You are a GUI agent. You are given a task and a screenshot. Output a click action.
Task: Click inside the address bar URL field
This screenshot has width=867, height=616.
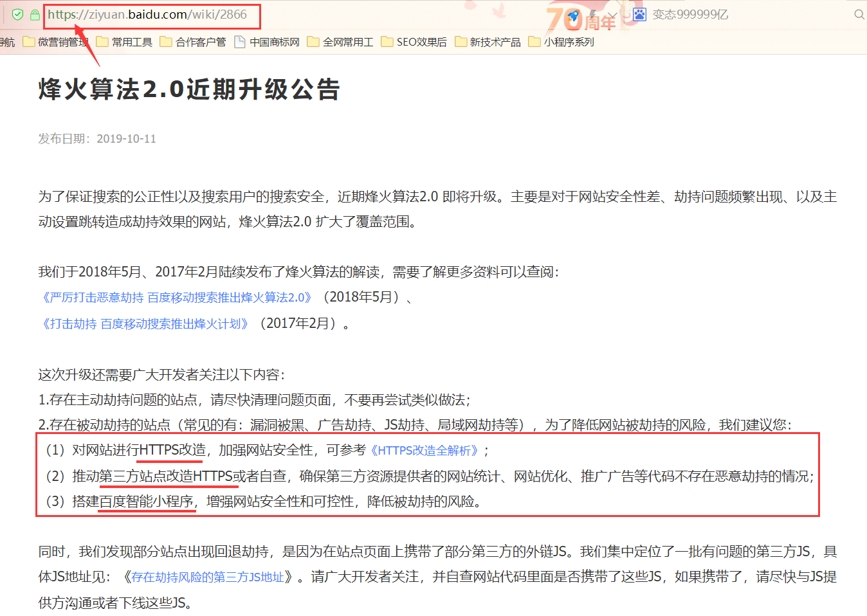(148, 14)
